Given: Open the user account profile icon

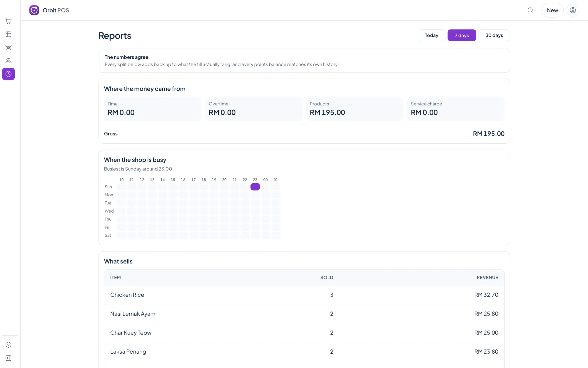Looking at the screenshot, I should pyautogui.click(x=573, y=10).
